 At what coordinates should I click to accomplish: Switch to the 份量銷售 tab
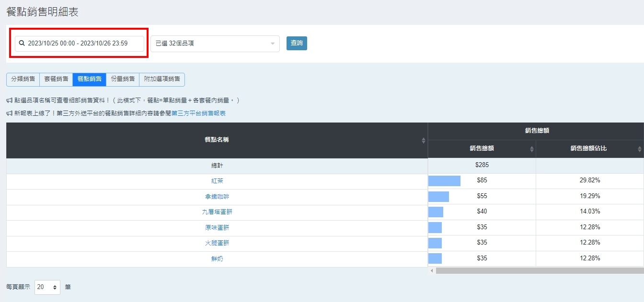tap(123, 79)
